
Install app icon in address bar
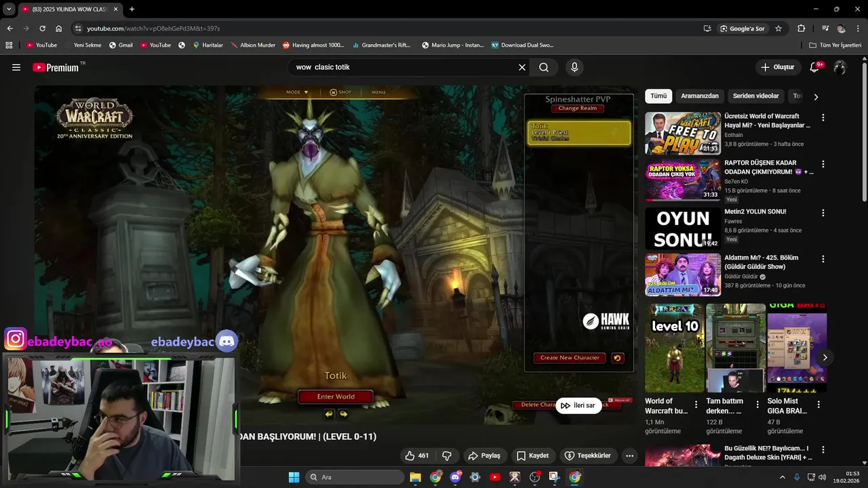[707, 28]
